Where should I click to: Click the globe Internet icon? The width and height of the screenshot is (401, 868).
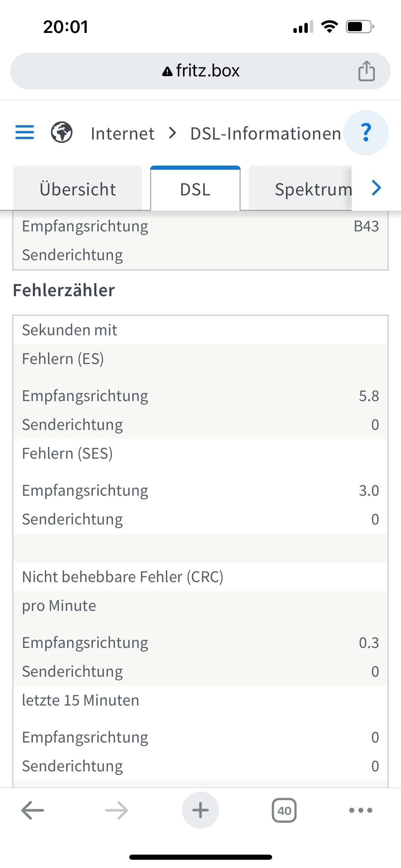62,133
